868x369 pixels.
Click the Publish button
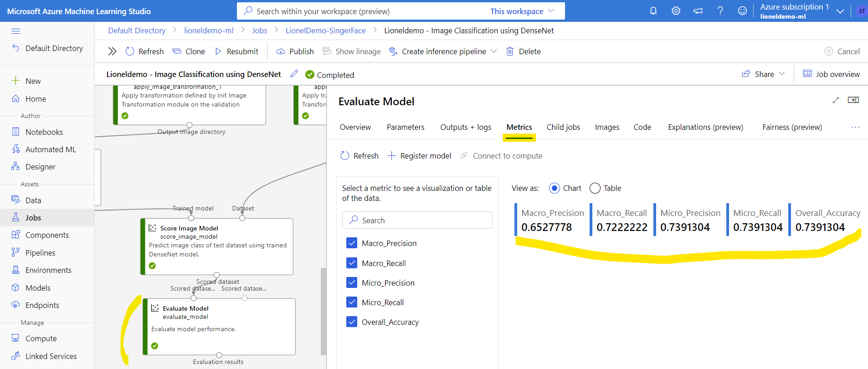point(295,51)
